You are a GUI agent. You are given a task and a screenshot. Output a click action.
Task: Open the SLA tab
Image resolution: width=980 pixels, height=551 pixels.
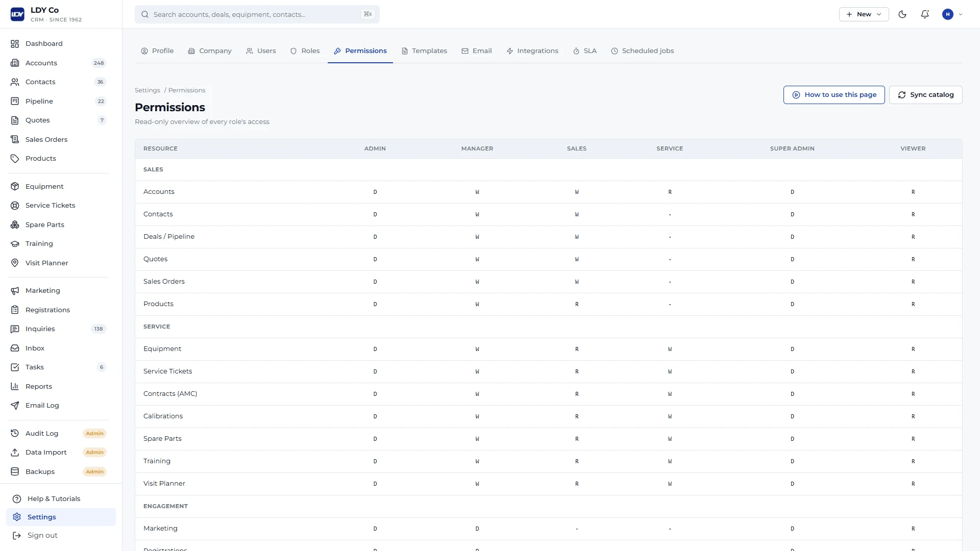(585, 51)
